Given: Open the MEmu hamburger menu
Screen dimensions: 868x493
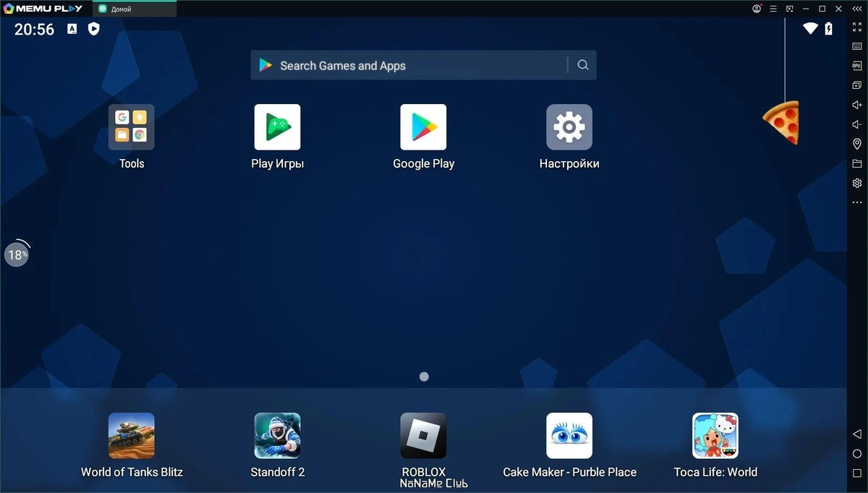Looking at the screenshot, I should 773,9.
